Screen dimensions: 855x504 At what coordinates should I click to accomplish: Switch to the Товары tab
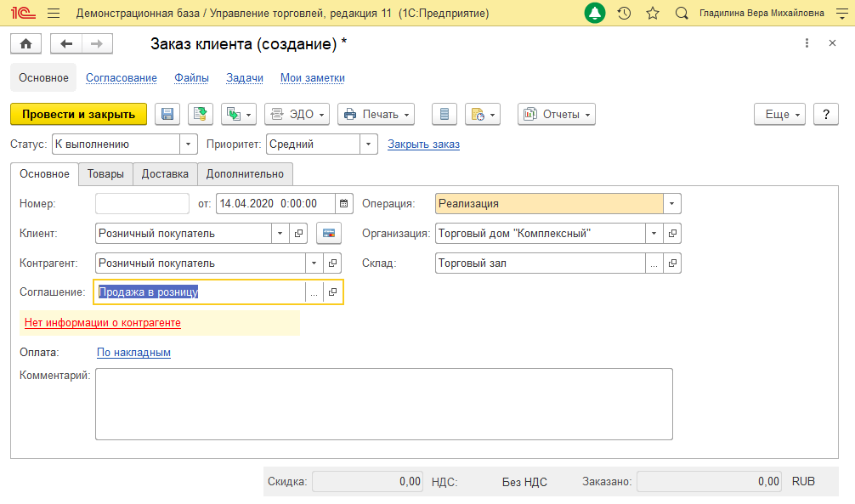click(x=105, y=174)
